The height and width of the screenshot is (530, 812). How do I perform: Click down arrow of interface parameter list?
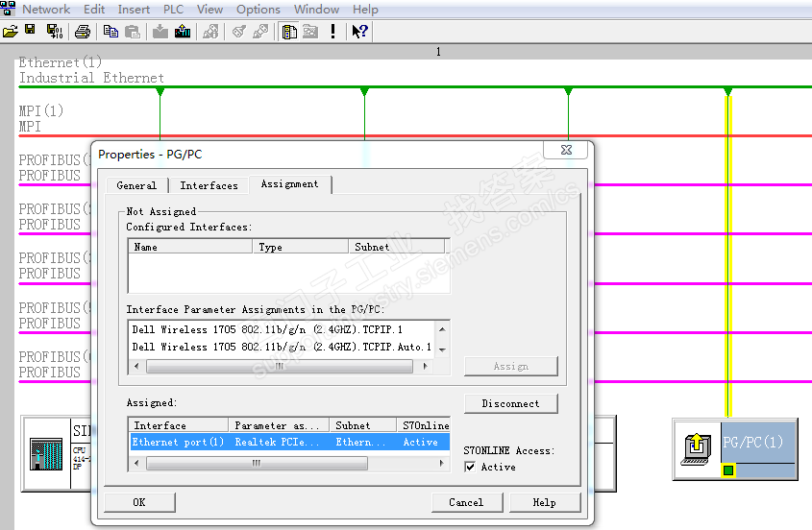tap(442, 350)
